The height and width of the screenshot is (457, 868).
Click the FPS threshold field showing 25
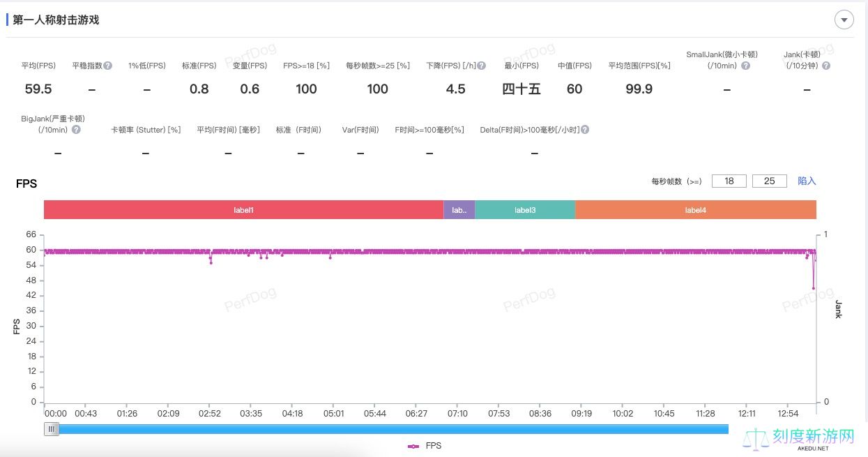(770, 181)
